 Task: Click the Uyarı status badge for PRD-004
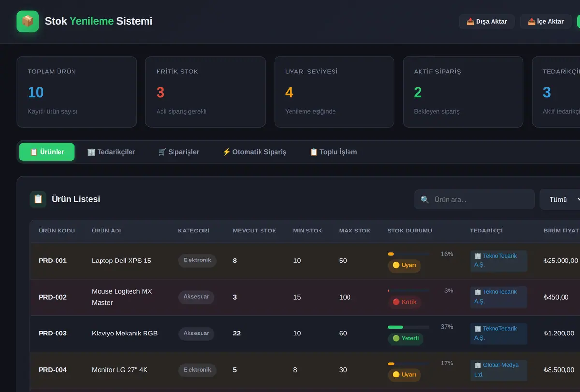coord(404,375)
